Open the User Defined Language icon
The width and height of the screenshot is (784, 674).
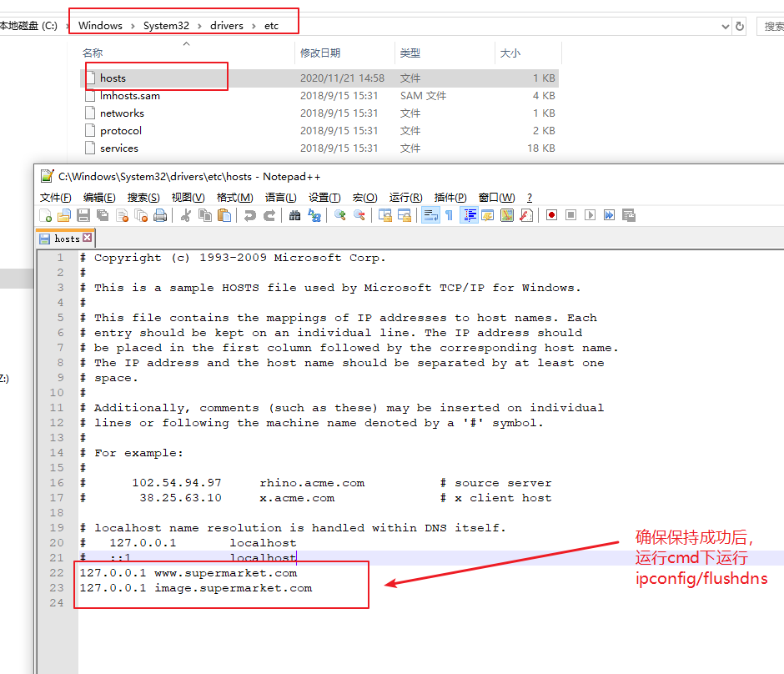point(488,215)
